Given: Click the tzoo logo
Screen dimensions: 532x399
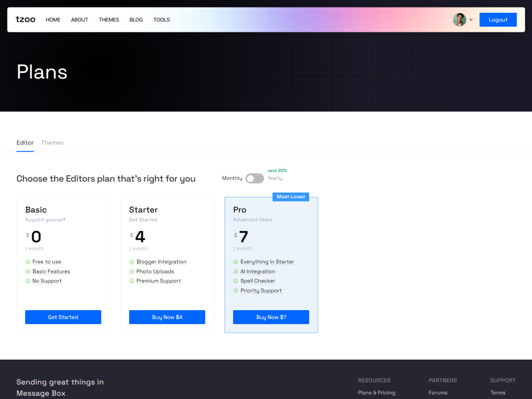Looking at the screenshot, I should [x=26, y=19].
